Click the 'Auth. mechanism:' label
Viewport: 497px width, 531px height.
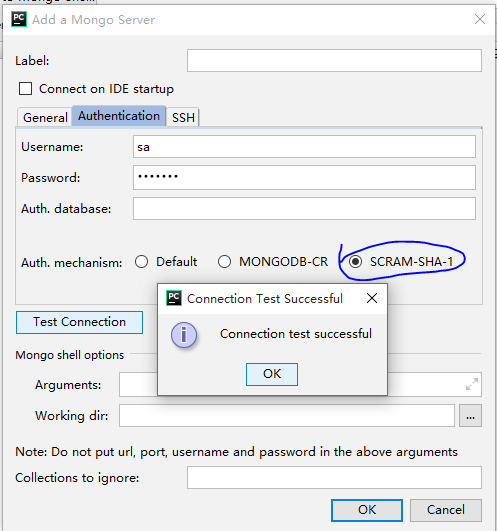[x=71, y=263]
